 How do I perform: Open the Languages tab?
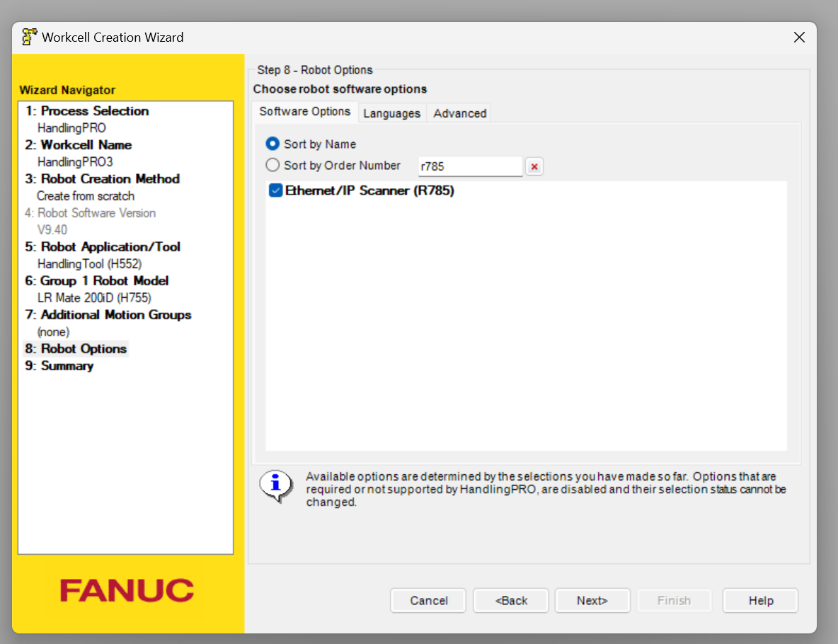pyautogui.click(x=391, y=113)
